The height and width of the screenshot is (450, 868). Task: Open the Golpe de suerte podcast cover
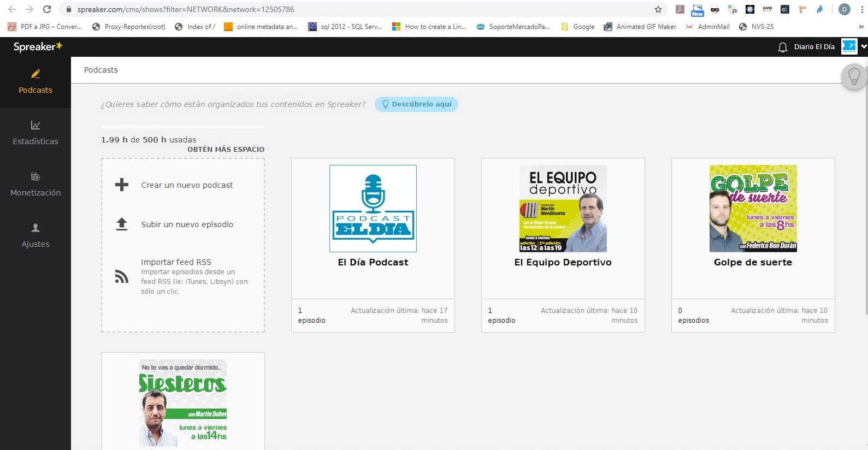(753, 208)
